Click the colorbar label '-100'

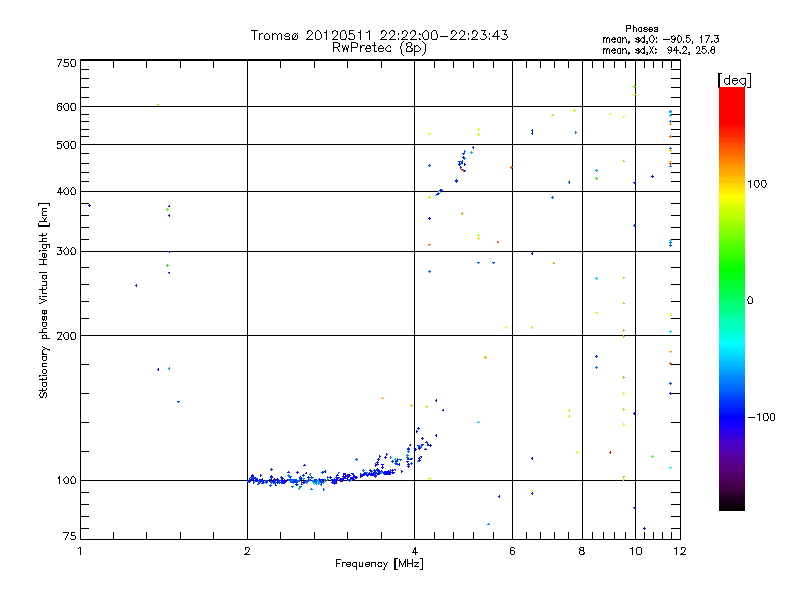coord(761,417)
